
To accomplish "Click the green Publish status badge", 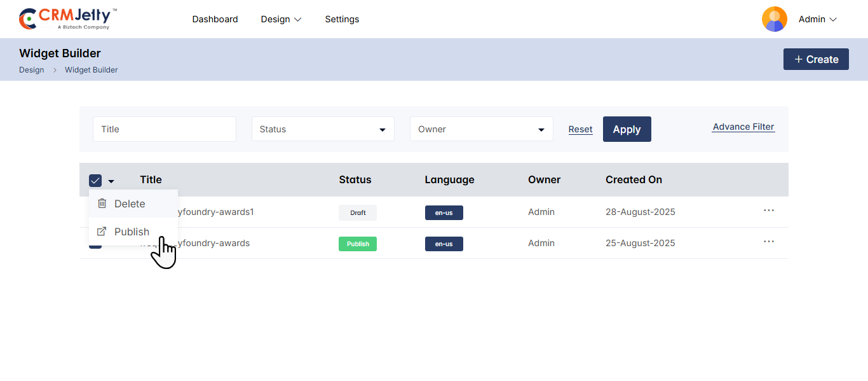I will pyautogui.click(x=357, y=244).
